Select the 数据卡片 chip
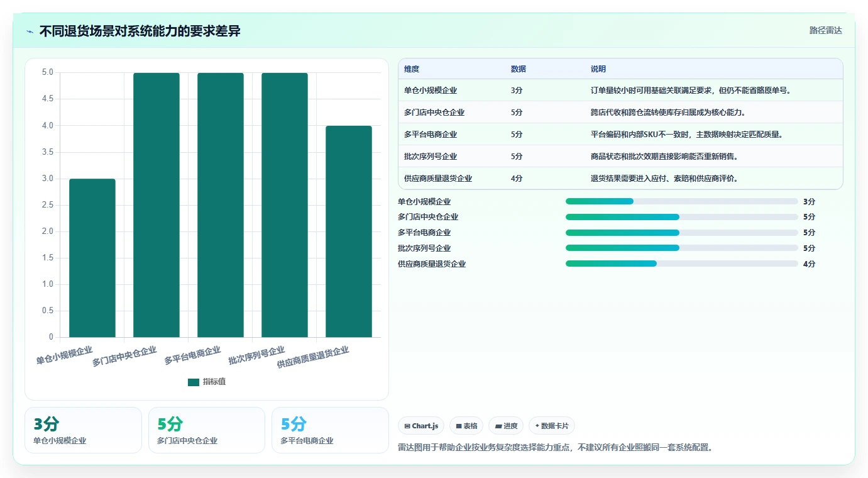 552,426
